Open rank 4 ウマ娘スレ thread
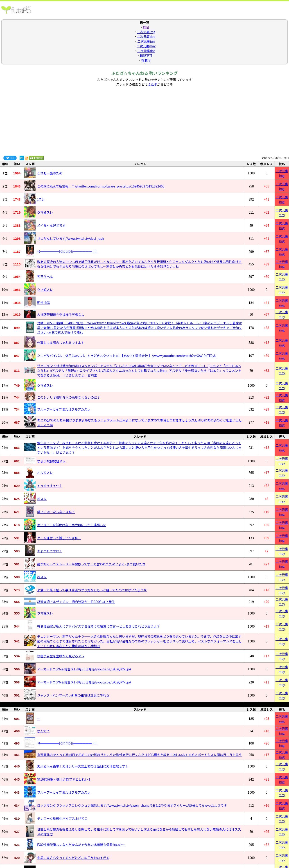This screenshot has height=868, width=289. (x=45, y=213)
